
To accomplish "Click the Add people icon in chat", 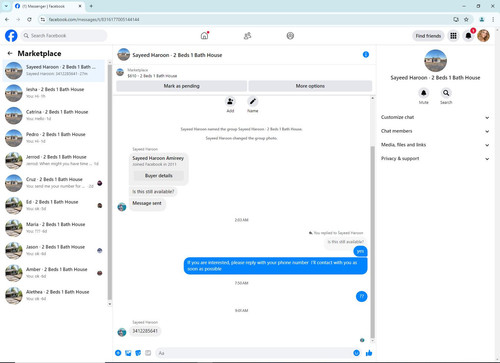I will 230,101.
